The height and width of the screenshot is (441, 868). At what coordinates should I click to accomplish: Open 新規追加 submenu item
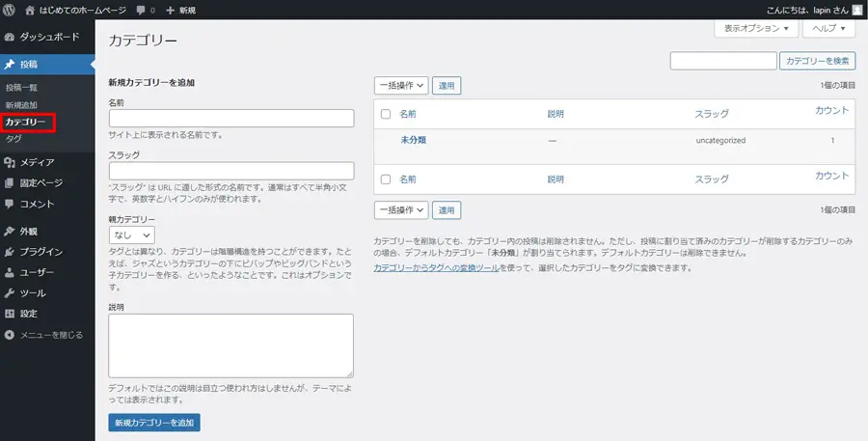click(21, 105)
